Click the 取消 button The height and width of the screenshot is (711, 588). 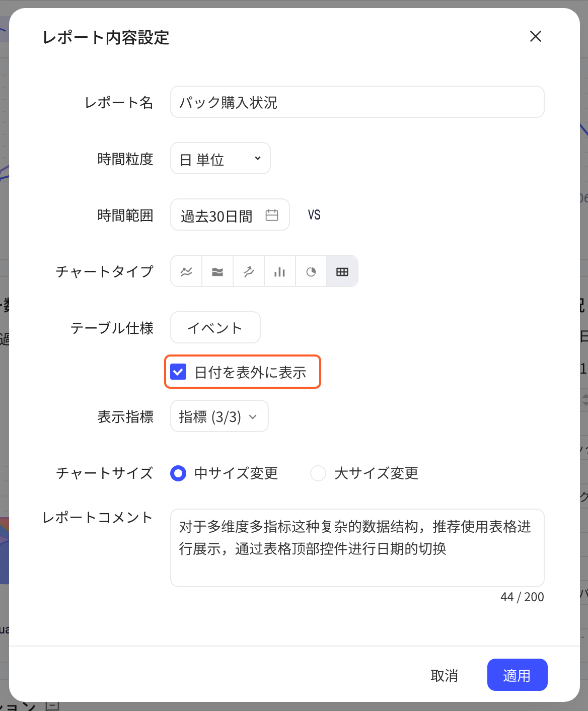(x=445, y=675)
